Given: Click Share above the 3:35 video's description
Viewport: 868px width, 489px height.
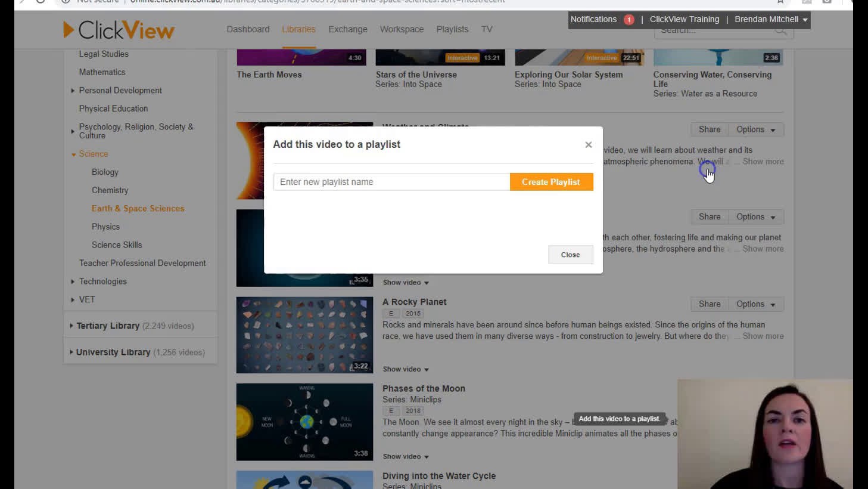Looking at the screenshot, I should [710, 216].
